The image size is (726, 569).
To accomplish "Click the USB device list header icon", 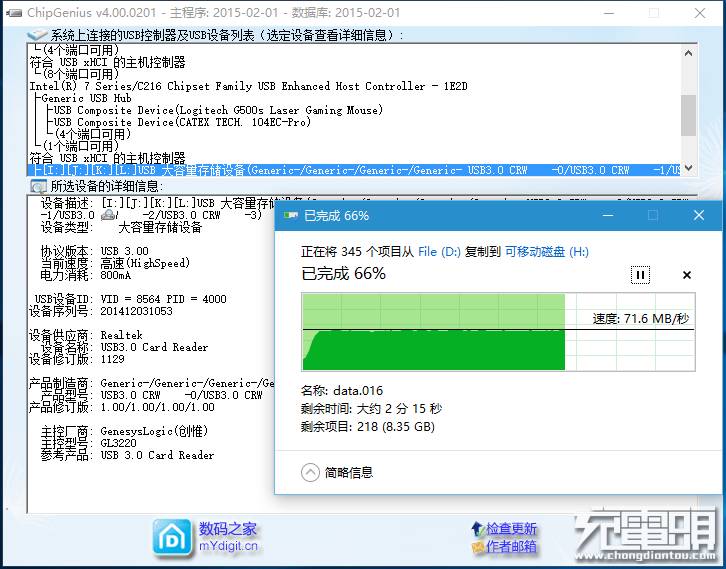I will [37, 35].
